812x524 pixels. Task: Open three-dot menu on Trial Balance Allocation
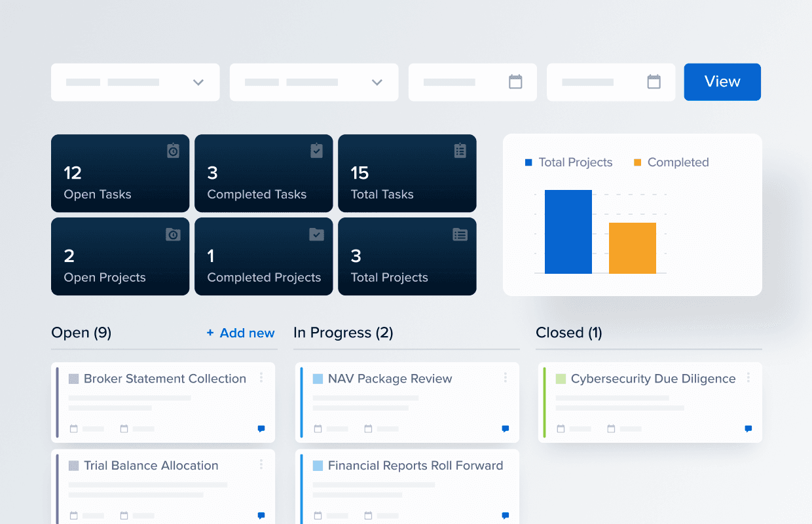pos(261,464)
